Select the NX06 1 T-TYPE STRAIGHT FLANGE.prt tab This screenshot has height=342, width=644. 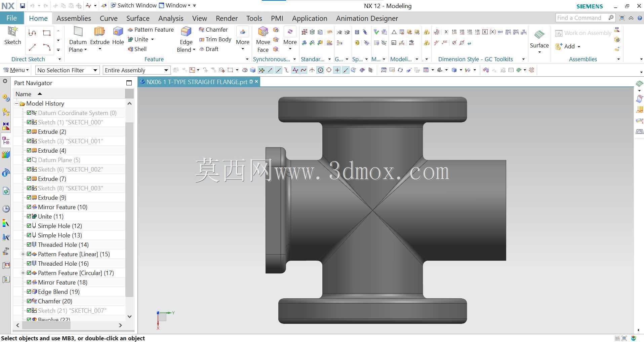[197, 82]
